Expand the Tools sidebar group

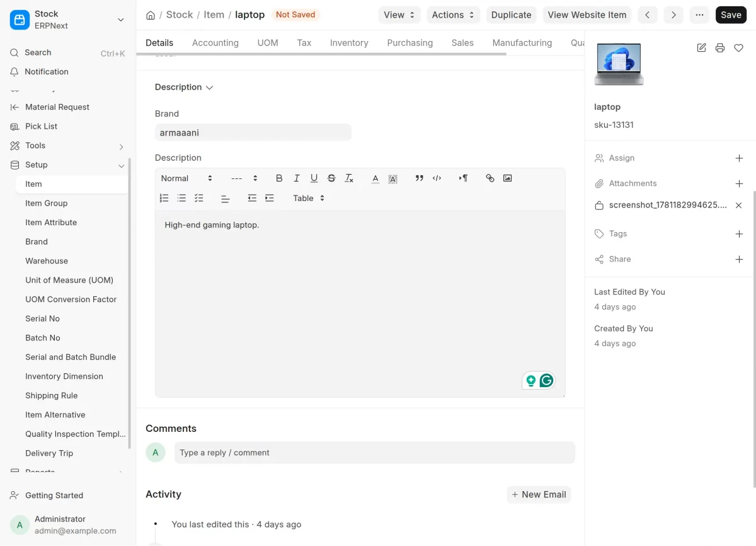pos(68,146)
